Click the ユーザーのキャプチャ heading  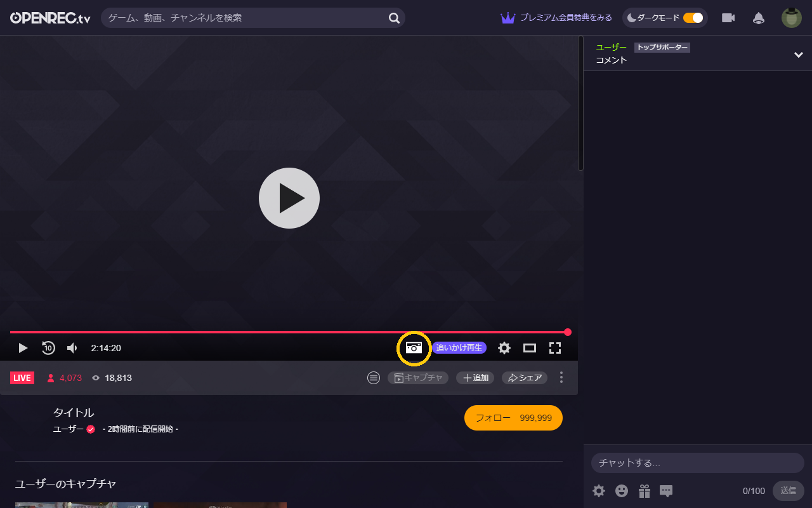point(66,484)
